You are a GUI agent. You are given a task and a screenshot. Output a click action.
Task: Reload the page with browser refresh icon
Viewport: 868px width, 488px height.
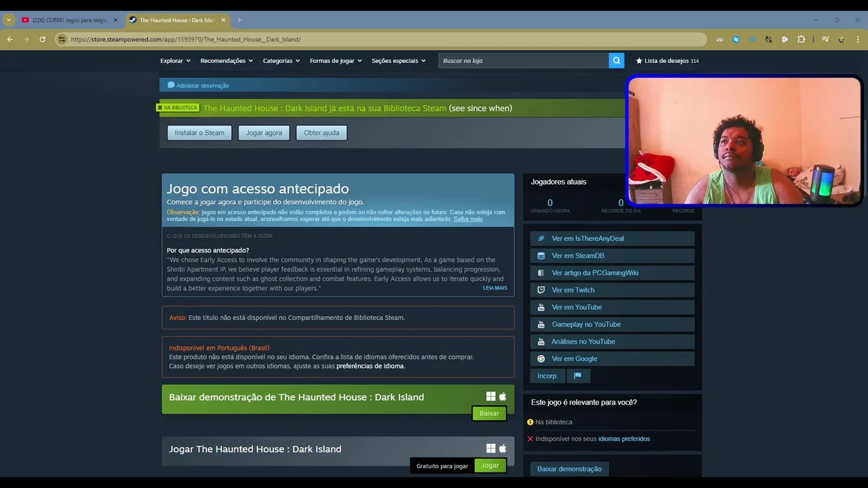[x=42, y=39]
